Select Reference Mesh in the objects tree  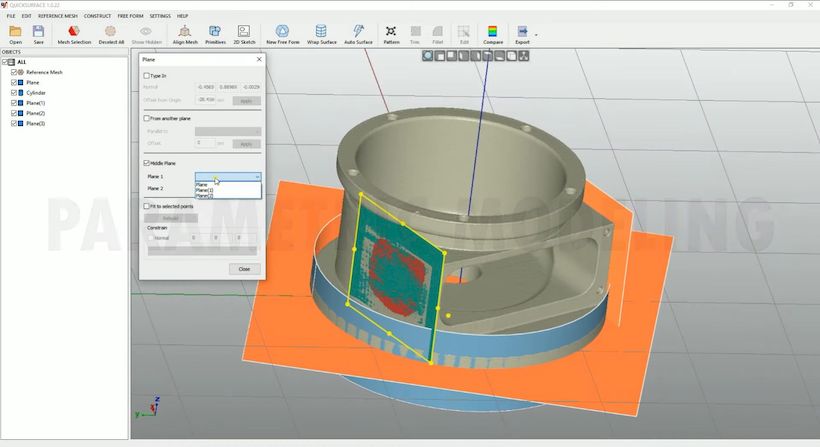click(44, 72)
